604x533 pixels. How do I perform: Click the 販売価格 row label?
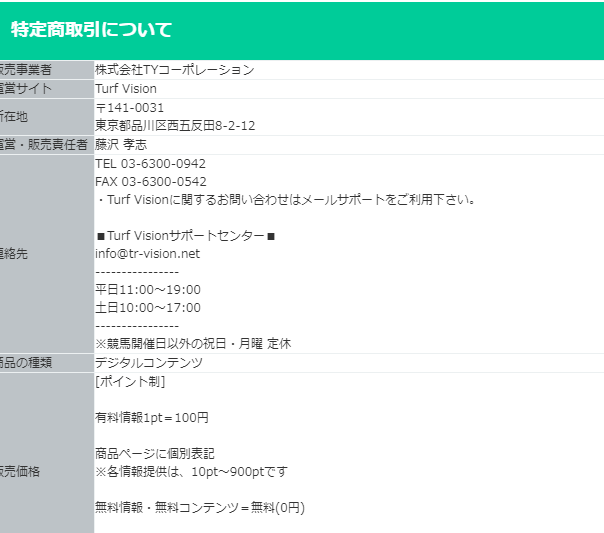click(x=20, y=471)
